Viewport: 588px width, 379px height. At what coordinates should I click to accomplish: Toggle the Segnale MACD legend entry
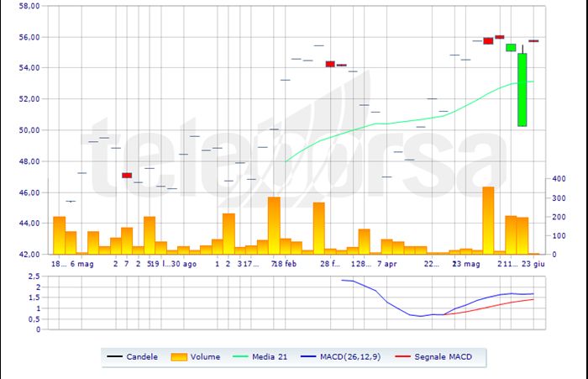[x=433, y=357]
